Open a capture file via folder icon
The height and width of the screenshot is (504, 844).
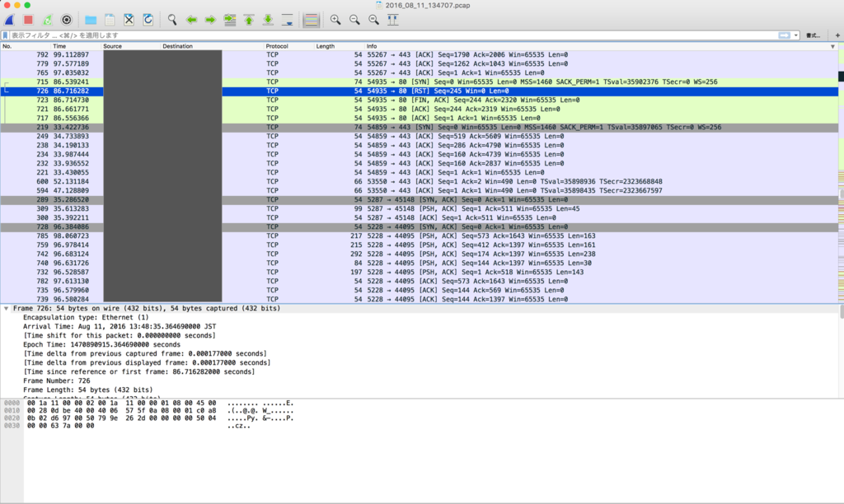click(x=91, y=20)
